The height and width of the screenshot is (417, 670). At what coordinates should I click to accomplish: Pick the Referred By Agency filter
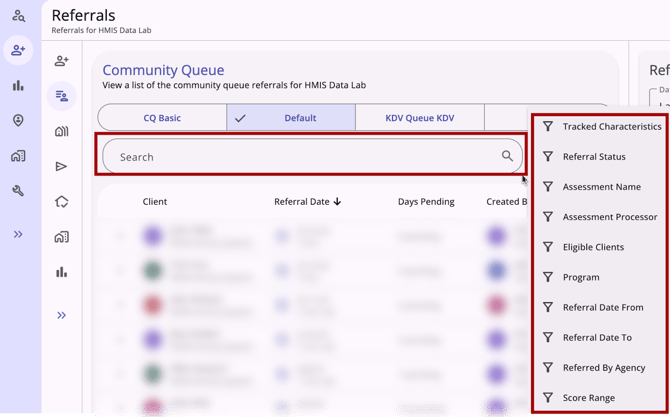pyautogui.click(x=602, y=368)
